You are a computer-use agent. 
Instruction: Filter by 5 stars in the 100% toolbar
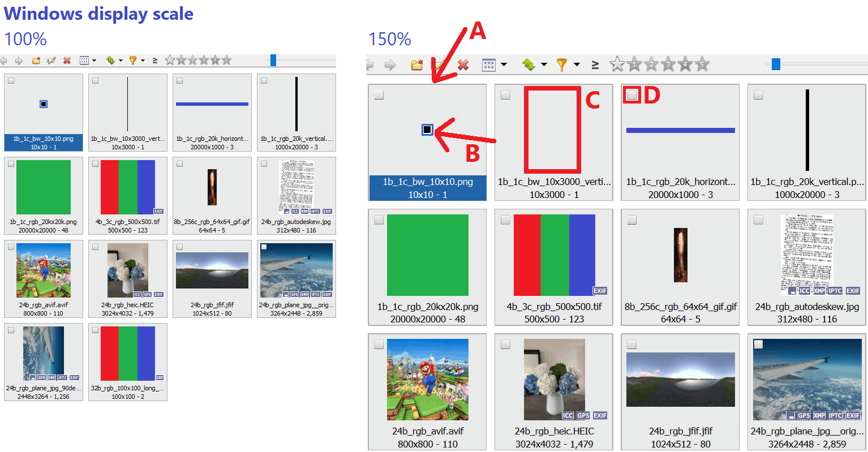coord(226,60)
